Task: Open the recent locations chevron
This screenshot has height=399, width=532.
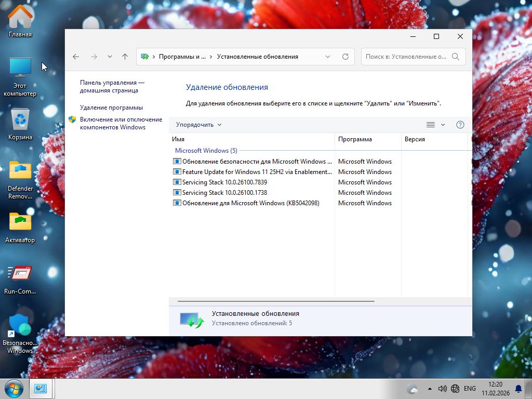Action: (110, 57)
